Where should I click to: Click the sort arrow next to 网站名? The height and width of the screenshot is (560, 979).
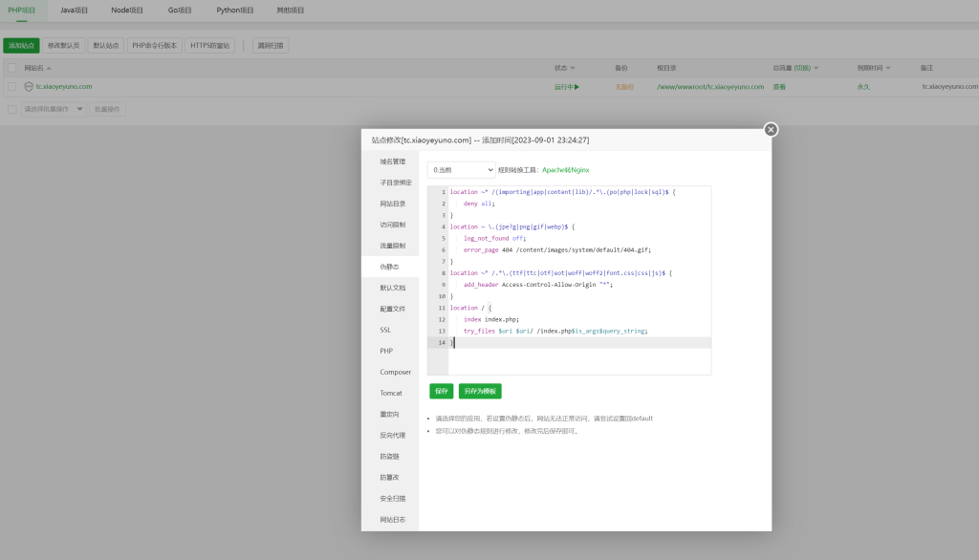tap(49, 69)
